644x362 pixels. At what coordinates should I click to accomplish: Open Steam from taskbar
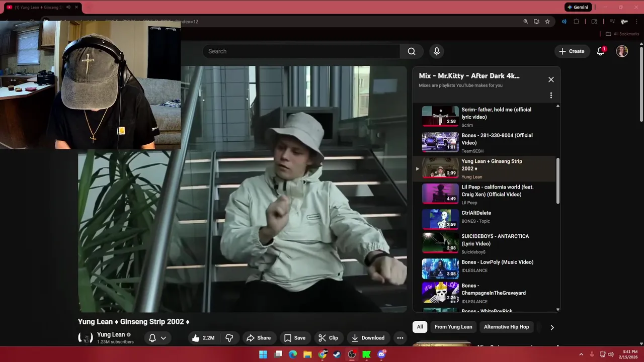pyautogui.click(x=337, y=354)
